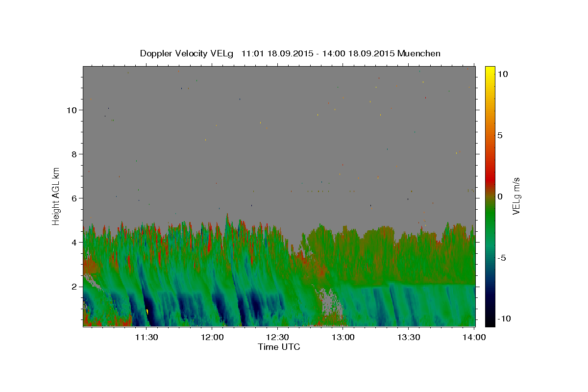The width and height of the screenshot is (588, 392).
Task: Click the 12:00 time tick label
Action: point(212,337)
